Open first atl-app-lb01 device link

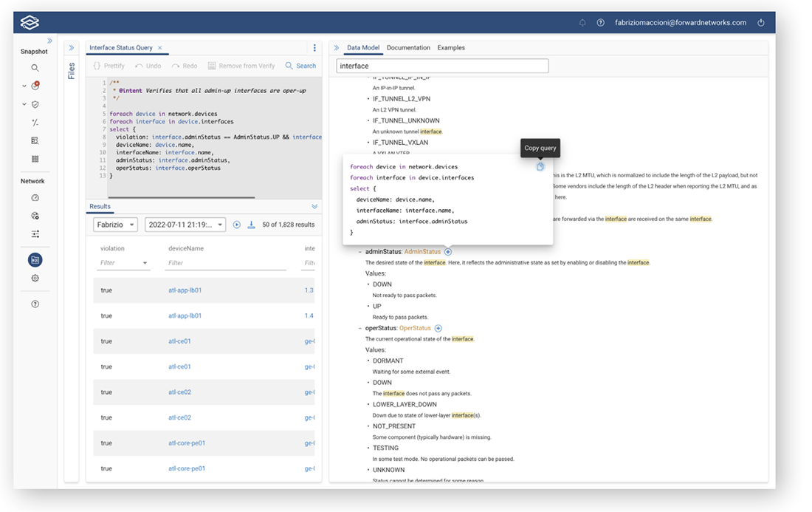click(x=185, y=290)
